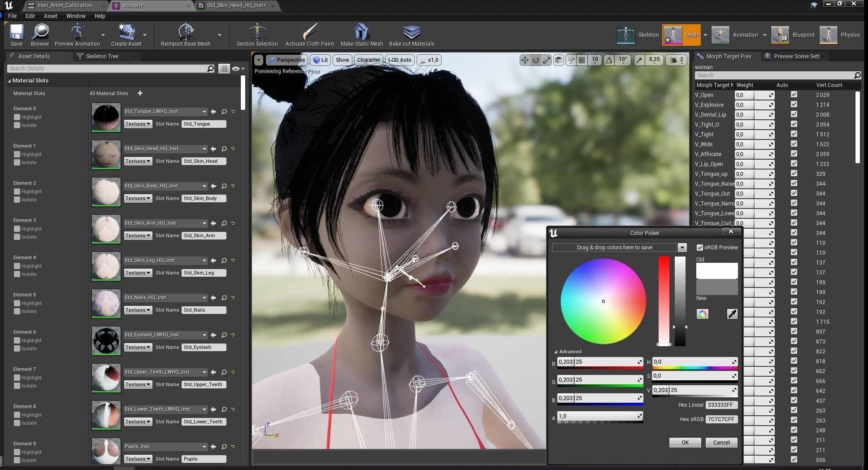Click OK in Color Picker
The image size is (868, 470).
point(685,443)
